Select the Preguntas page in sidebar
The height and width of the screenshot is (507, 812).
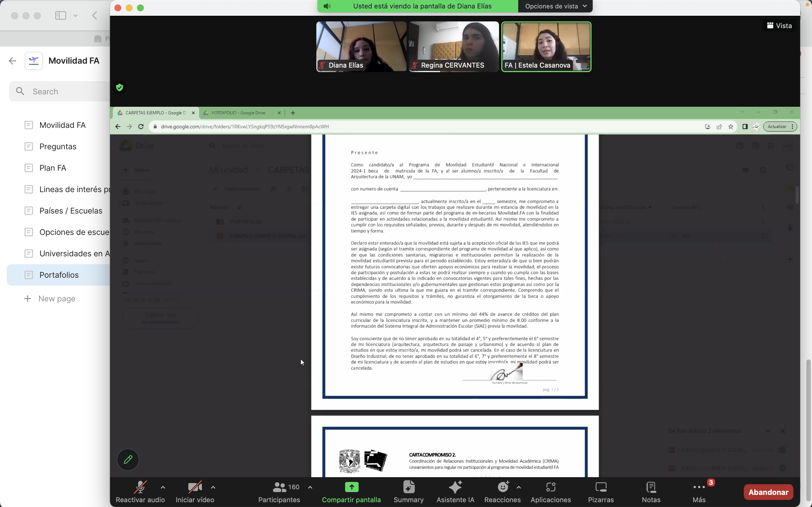pos(58,146)
